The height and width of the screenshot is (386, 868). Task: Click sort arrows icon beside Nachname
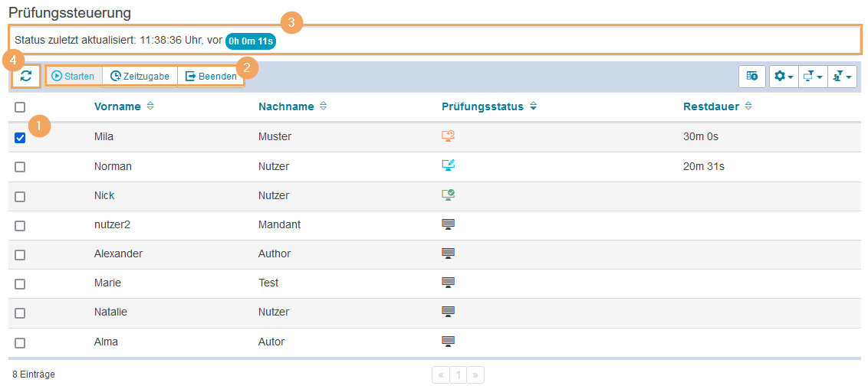click(x=324, y=106)
